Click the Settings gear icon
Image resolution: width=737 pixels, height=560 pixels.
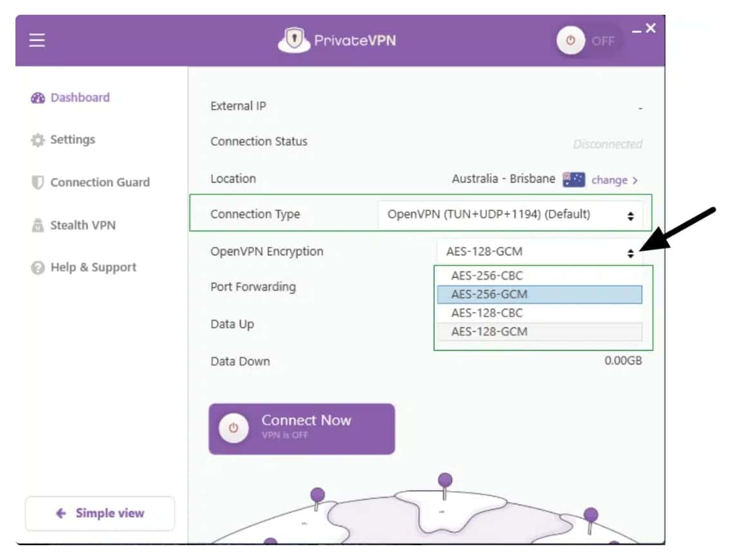[37, 140]
